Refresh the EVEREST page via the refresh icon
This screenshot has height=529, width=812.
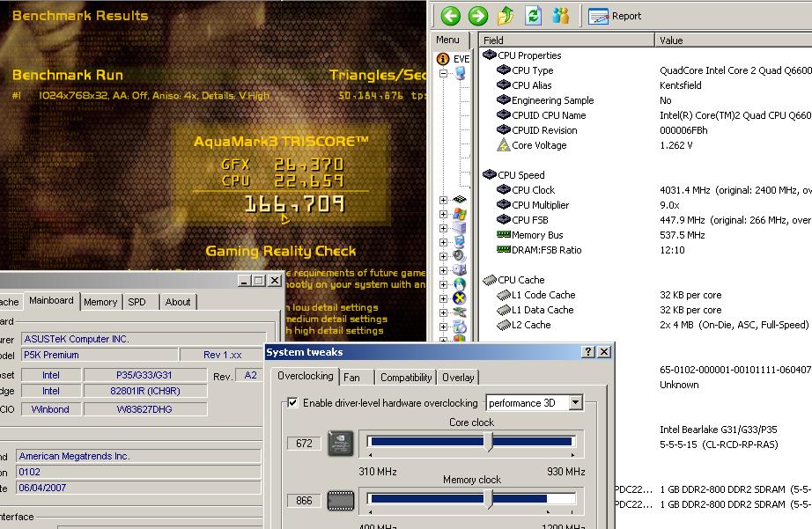pos(533,16)
